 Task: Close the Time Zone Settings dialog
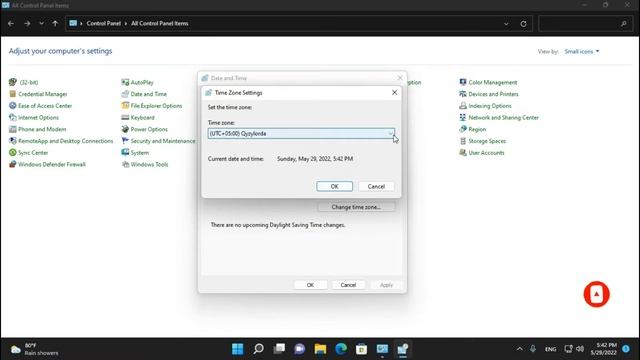(x=394, y=93)
